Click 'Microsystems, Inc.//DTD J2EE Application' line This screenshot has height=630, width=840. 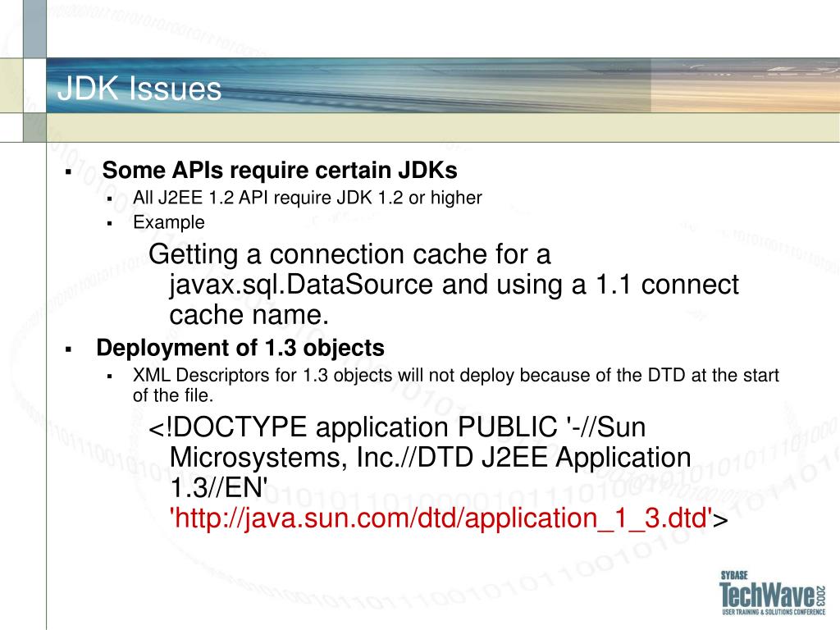430,458
